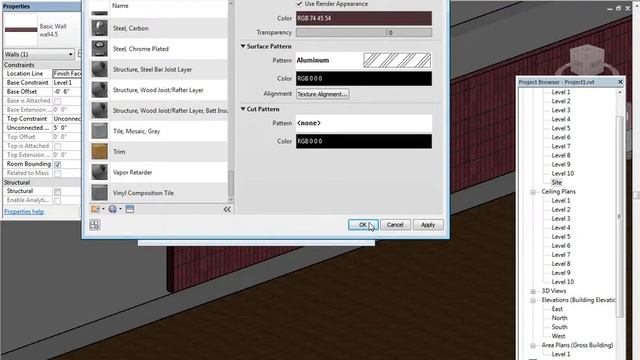The width and height of the screenshot is (640, 360).
Task: Open the South elevation view
Action: click(559, 327)
